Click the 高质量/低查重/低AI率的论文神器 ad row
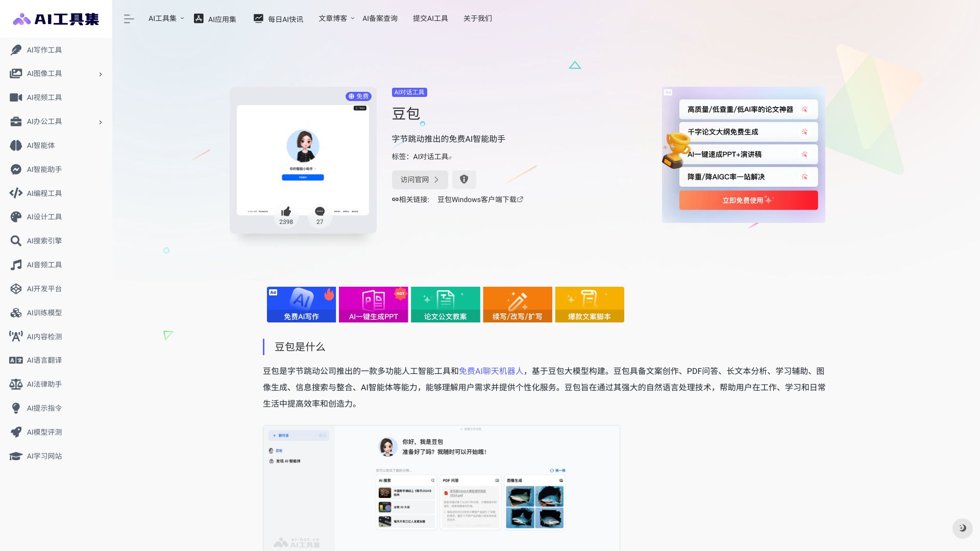 coord(748,109)
